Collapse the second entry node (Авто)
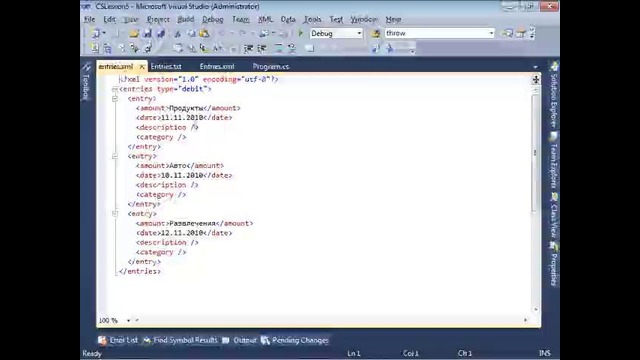The width and height of the screenshot is (640, 360). pyautogui.click(x=115, y=156)
